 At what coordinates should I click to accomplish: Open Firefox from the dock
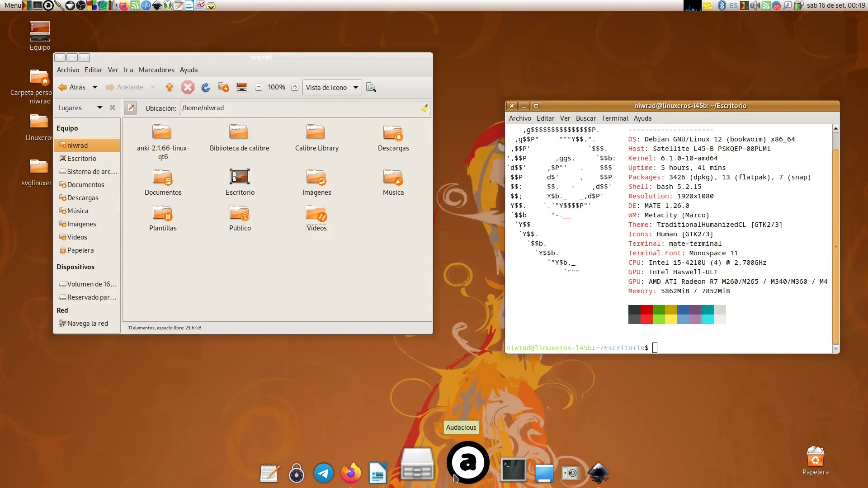(351, 473)
